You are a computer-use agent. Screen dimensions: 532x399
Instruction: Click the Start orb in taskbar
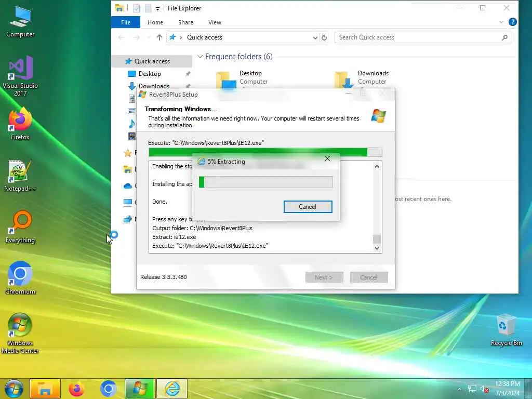[x=14, y=389]
